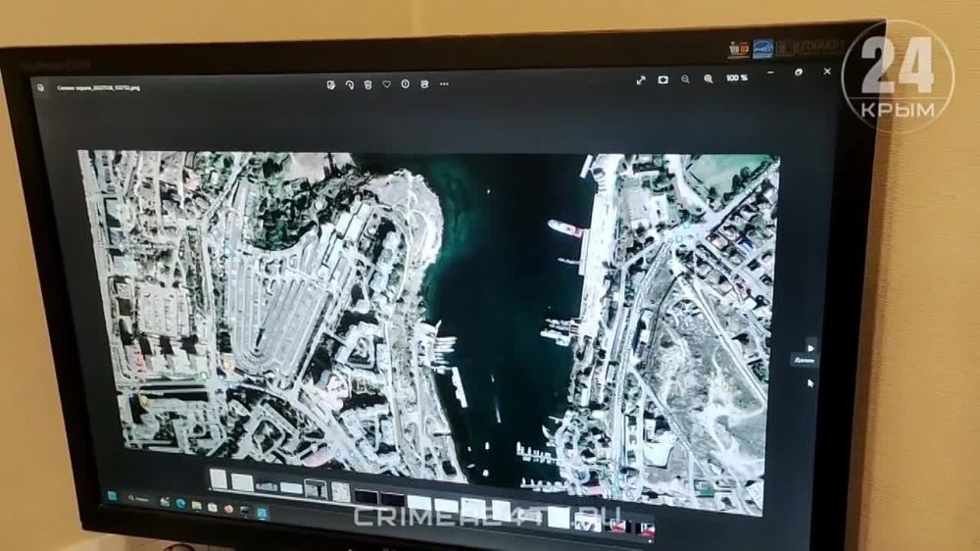
Task: Click the 100 % zoom level value
Action: coord(737,78)
